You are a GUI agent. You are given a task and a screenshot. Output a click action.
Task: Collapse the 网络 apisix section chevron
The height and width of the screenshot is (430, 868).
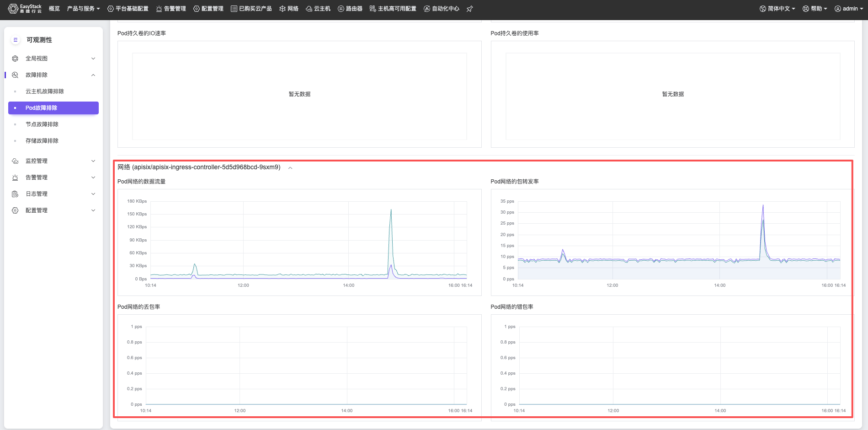290,168
